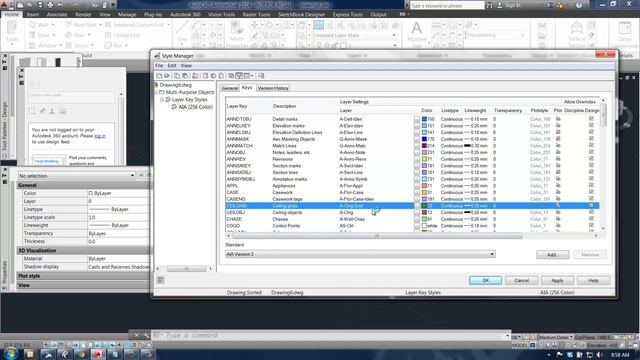Click Multiline Text 'A' icon in AutoCAD ribbon
640x360 pixels.
[416, 29]
